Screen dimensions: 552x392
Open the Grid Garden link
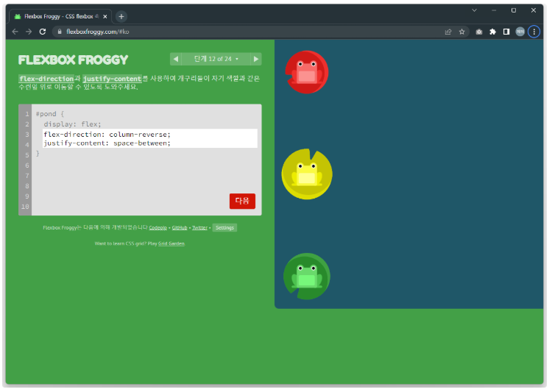pyautogui.click(x=171, y=243)
